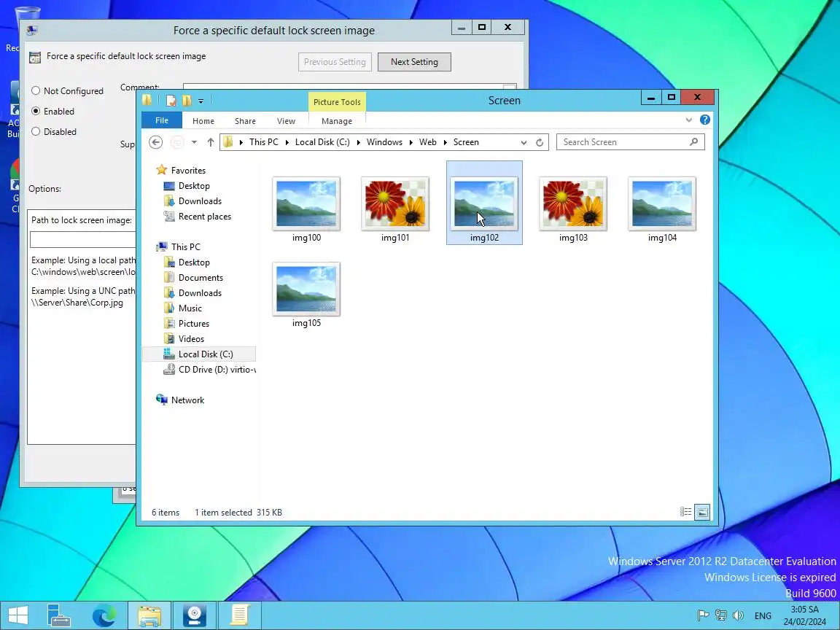Go back using the Back arrow button
This screenshot has height=630, width=840.
[x=155, y=142]
